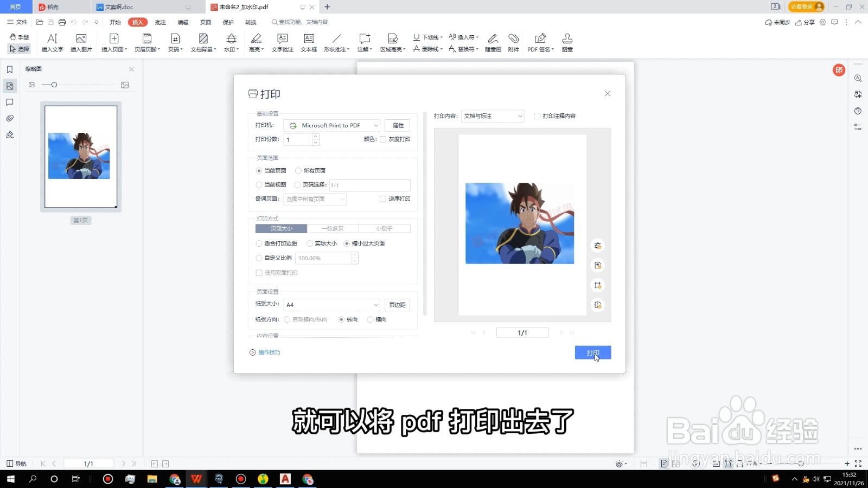Click the crop round icon beside preview

click(x=597, y=285)
